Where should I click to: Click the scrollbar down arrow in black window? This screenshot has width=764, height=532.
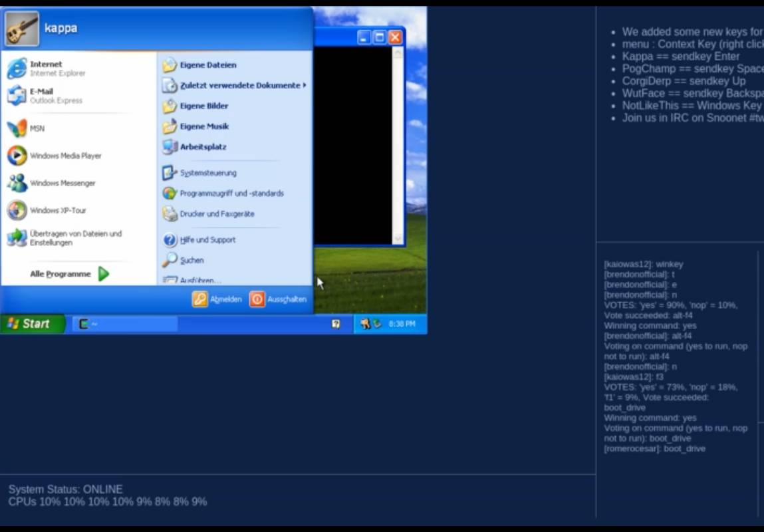click(x=398, y=239)
